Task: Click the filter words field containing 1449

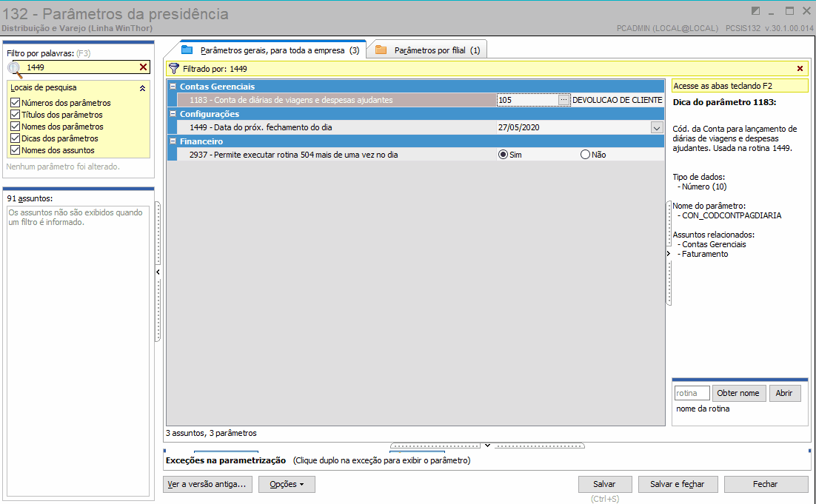Action: click(x=81, y=67)
